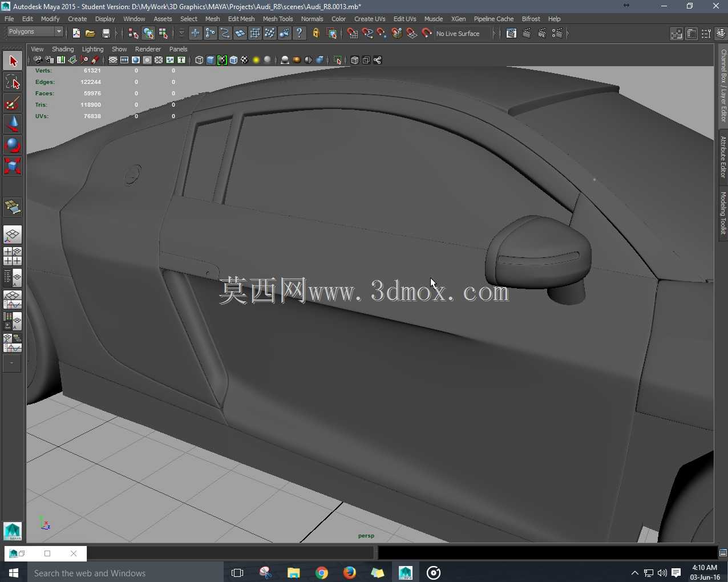Choose the Paint Selection tool
This screenshot has height=582, width=728.
pos(13,103)
